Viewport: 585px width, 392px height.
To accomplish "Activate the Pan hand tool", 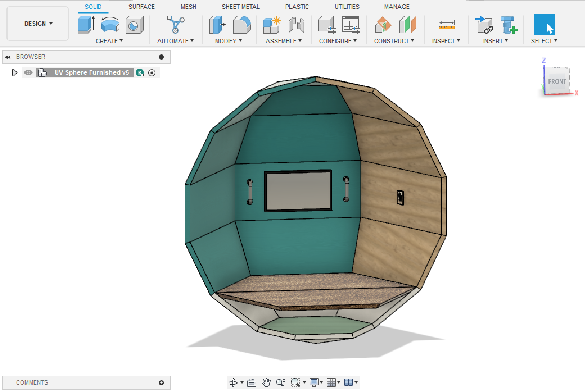I will point(266,382).
